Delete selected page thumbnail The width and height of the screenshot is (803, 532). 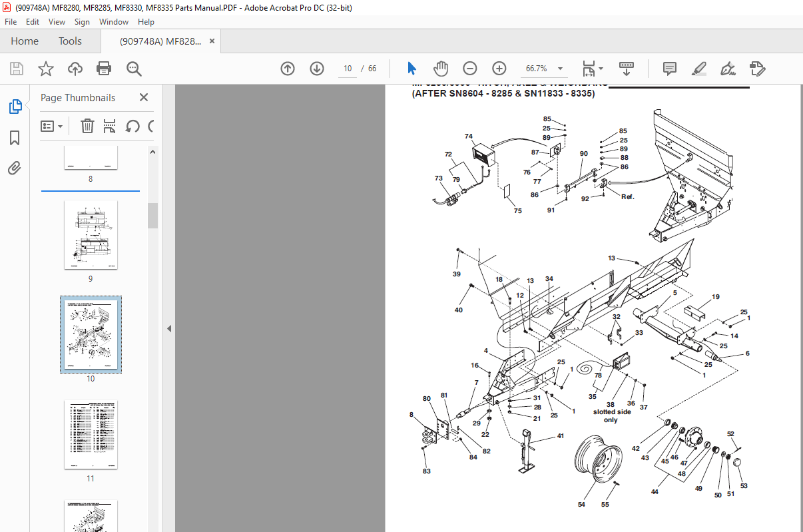click(87, 126)
